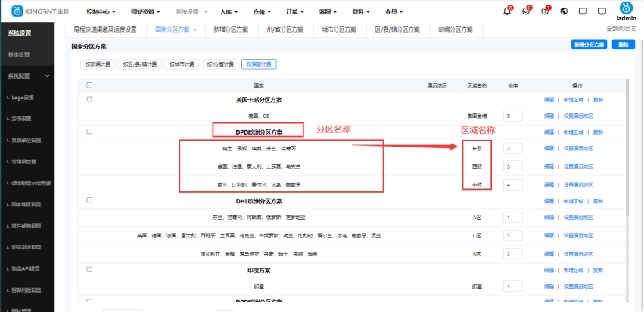Expand the 系统设置 top menu

[191, 12]
